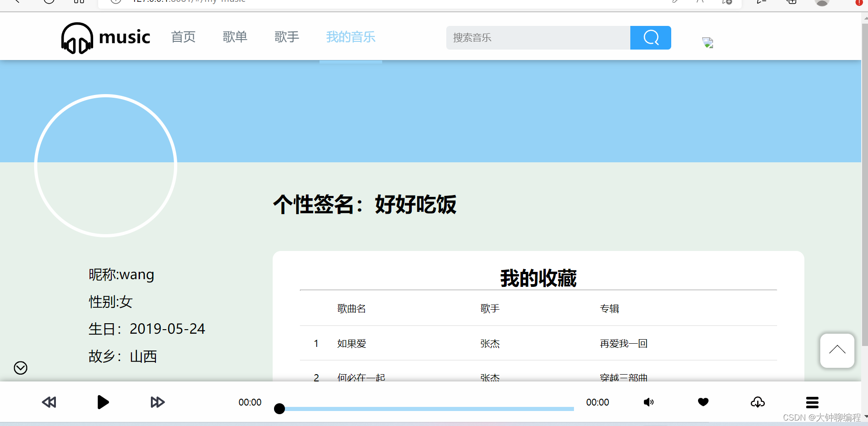The width and height of the screenshot is (868, 426).
Task: Click the fast-forward next-track icon
Action: click(x=157, y=402)
